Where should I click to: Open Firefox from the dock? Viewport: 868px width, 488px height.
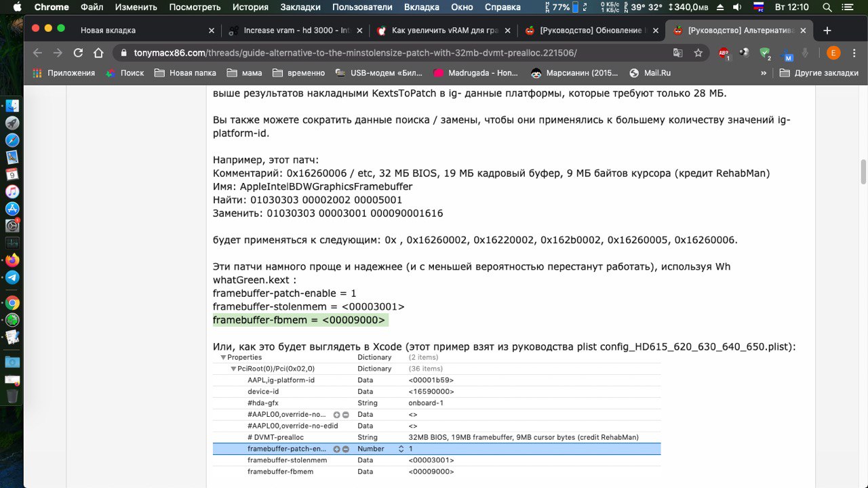(12, 260)
